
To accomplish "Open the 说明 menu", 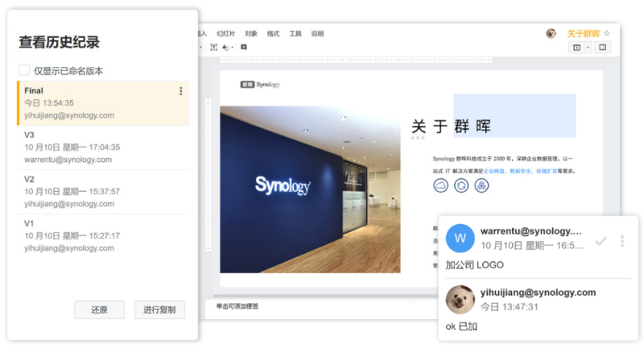I will point(317,34).
